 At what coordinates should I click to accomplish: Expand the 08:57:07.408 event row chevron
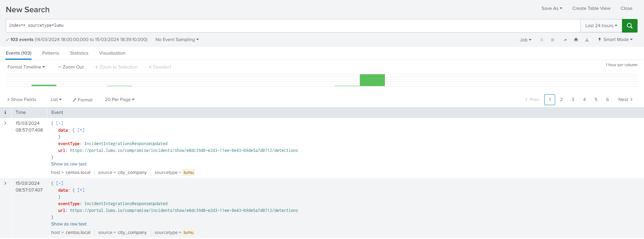(5, 123)
